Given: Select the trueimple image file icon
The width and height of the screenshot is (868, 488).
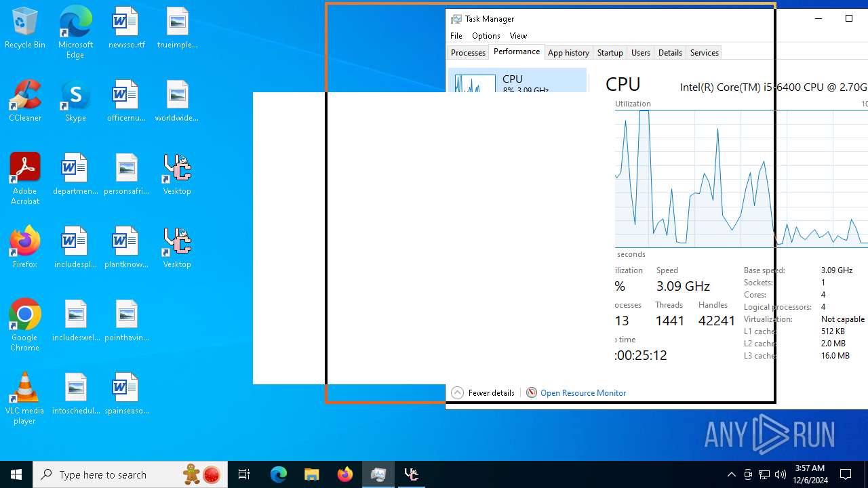Looking at the screenshot, I should point(177,28).
